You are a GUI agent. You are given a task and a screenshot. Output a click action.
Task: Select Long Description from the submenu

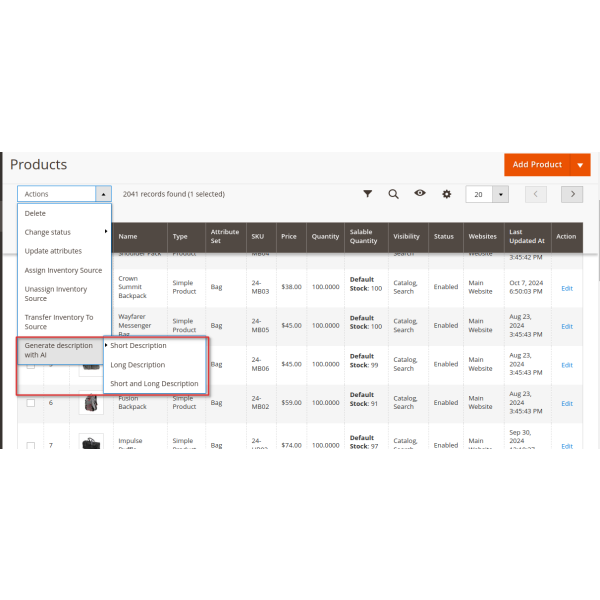138,365
